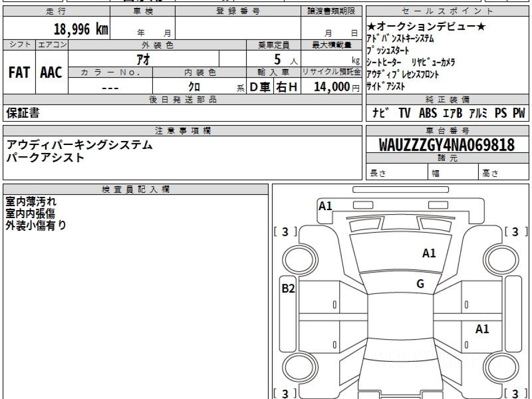Click the 車検 header cell
The height and width of the screenshot is (399, 532).
pyautogui.click(x=143, y=12)
